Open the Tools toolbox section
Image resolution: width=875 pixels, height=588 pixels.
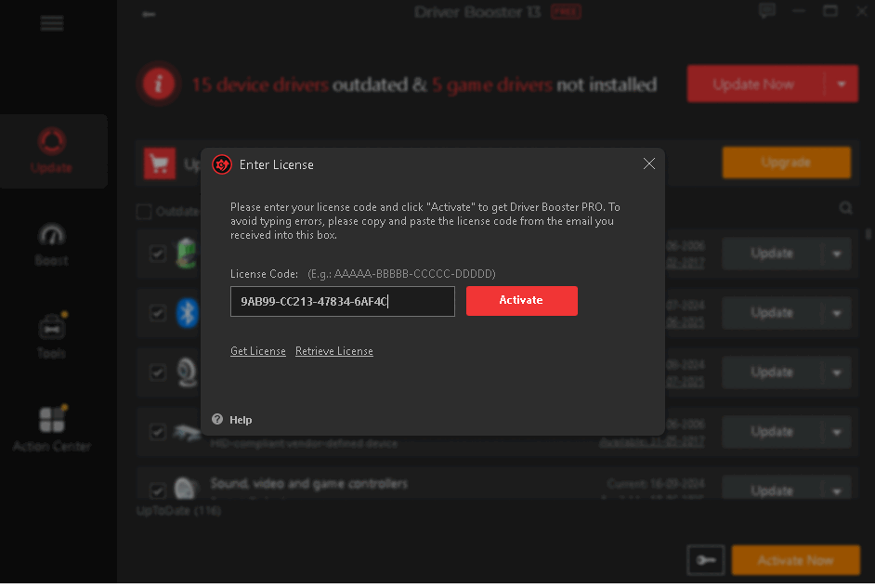(x=52, y=335)
